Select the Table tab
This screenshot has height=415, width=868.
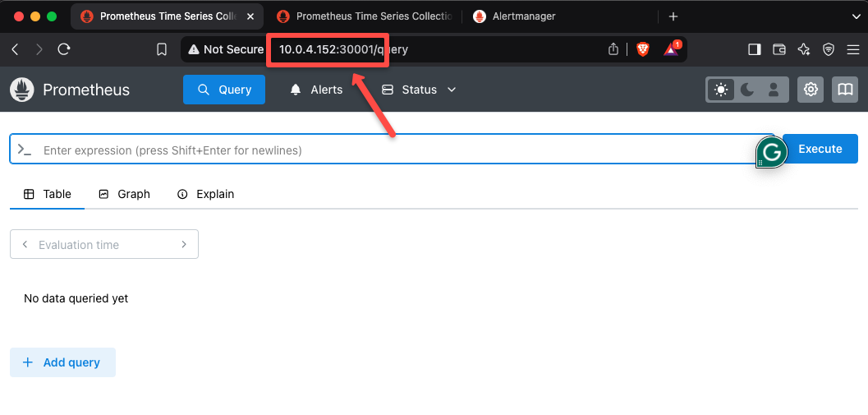pyautogui.click(x=47, y=194)
